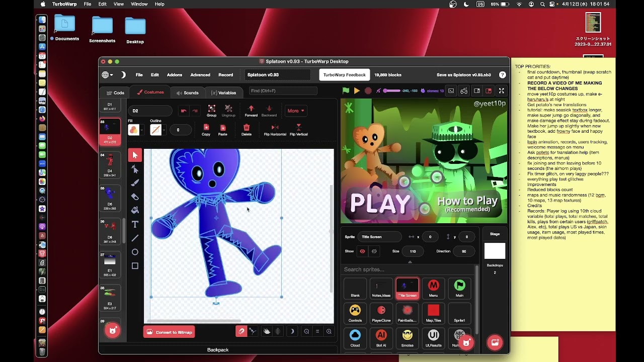
Task: Collapse the sprite info panel arrow
Action: (x=410, y=262)
